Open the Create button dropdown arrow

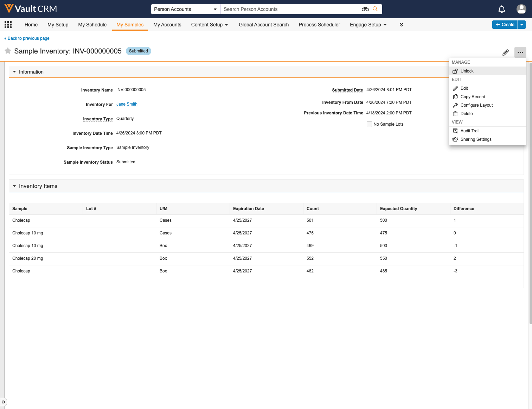point(522,25)
